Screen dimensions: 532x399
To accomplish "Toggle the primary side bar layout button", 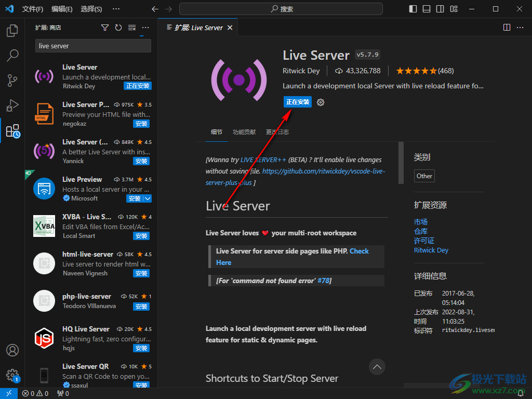I will pyautogui.click(x=413, y=9).
